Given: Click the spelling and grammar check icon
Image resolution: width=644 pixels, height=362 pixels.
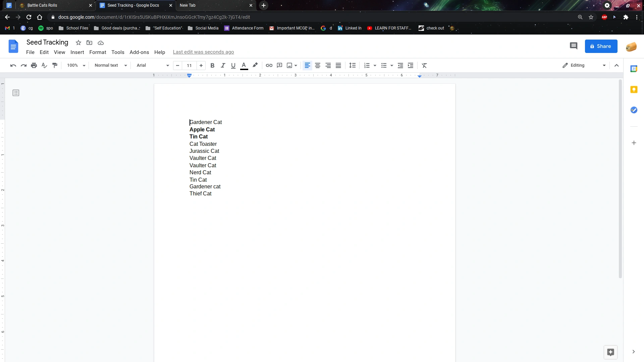Looking at the screenshot, I should 44,65.
